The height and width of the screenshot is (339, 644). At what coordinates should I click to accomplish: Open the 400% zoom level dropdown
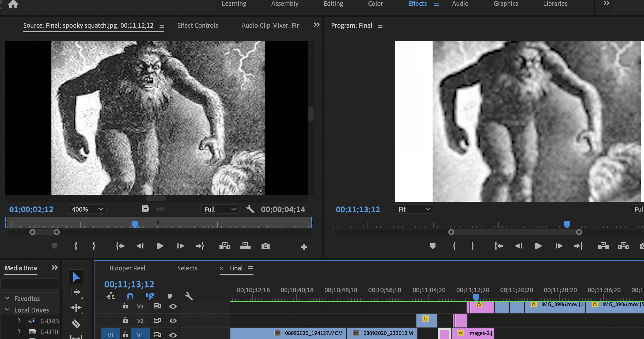pyautogui.click(x=87, y=209)
